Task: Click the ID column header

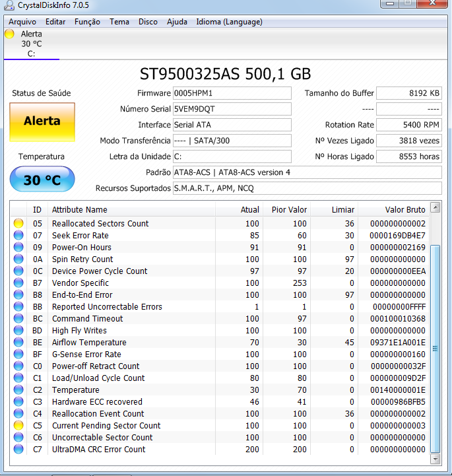Action: click(x=37, y=209)
